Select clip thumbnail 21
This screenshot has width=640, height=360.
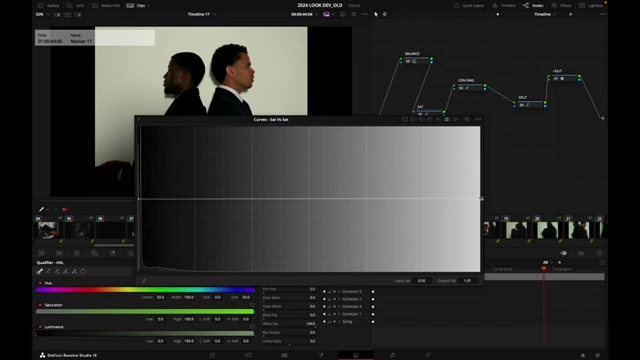(x=578, y=230)
